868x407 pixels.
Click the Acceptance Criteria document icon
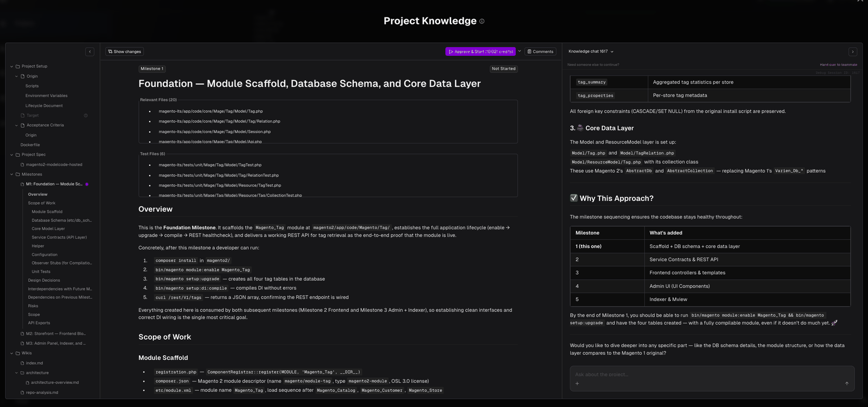pos(23,125)
